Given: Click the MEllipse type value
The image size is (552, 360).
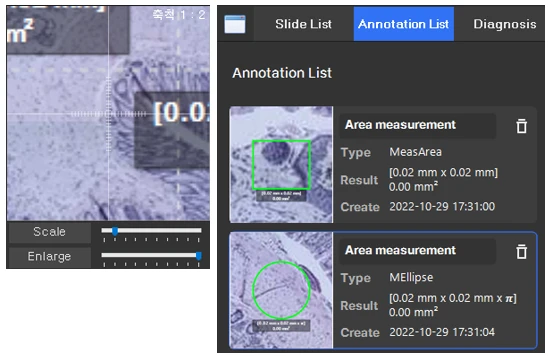Looking at the screenshot, I should [x=411, y=277].
